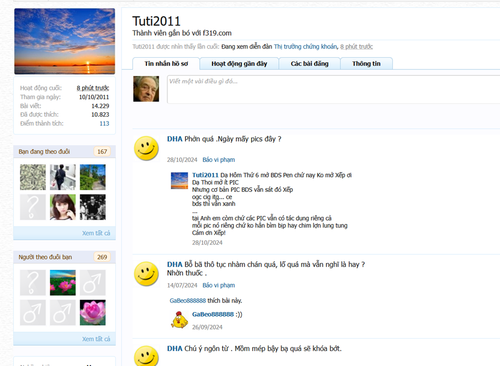Open the sunset profile cover photo
Screen dimensions: 500x366
(65, 41)
